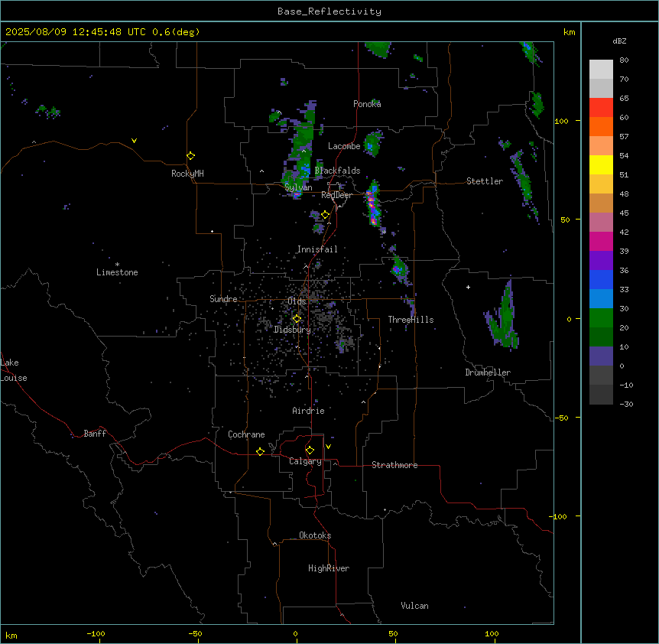Click the Ponoka city label
This screenshot has height=644, width=659.
(x=367, y=104)
